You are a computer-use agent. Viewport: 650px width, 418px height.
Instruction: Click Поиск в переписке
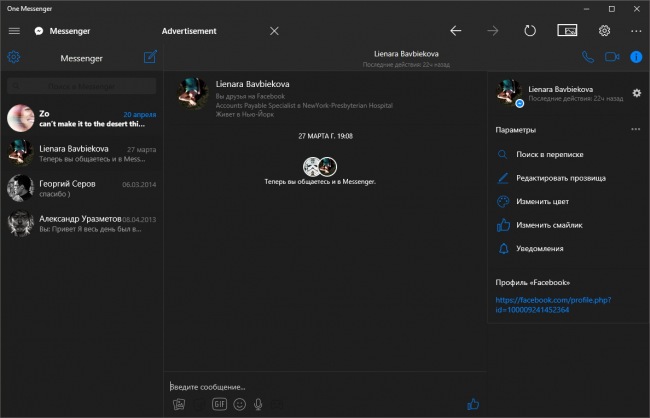point(550,154)
